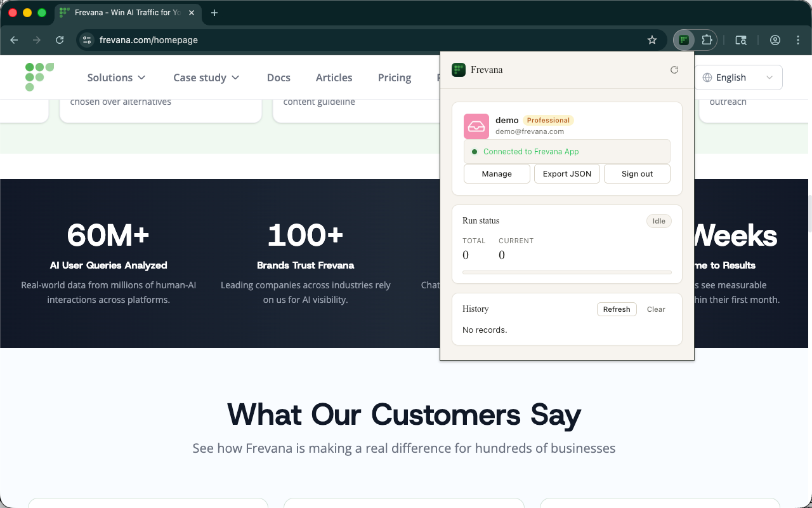Image resolution: width=812 pixels, height=508 pixels.
Task: Click the Frevana extension icon in toolbar
Action: 684,40
